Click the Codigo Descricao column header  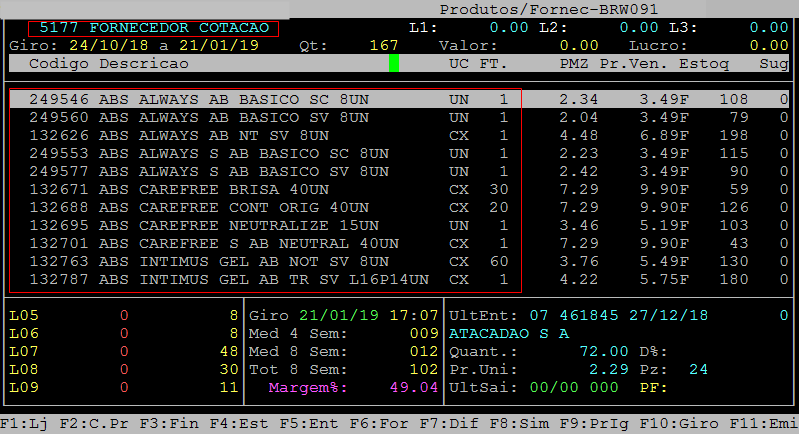tap(108, 64)
